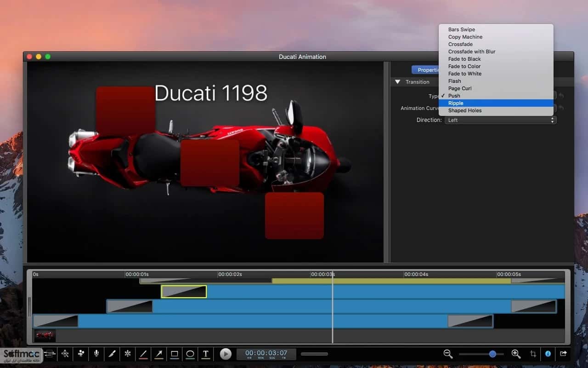Choose Flash transition type
Image resolution: width=588 pixels, height=368 pixels.
click(x=496, y=81)
